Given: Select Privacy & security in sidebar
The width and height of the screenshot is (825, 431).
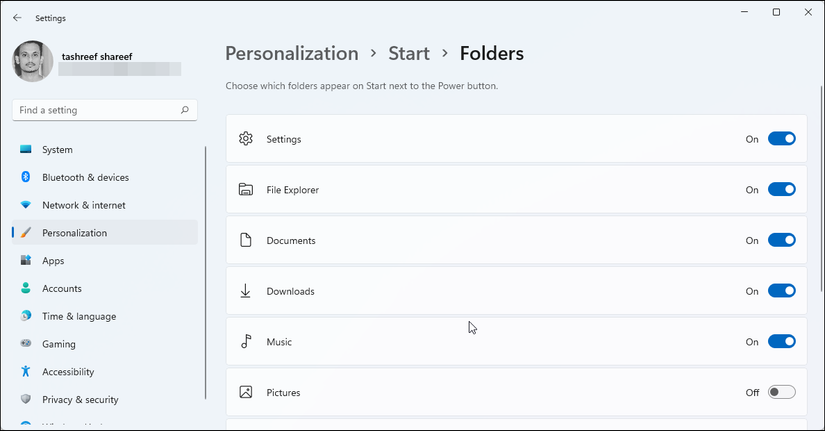Looking at the screenshot, I should [x=80, y=400].
